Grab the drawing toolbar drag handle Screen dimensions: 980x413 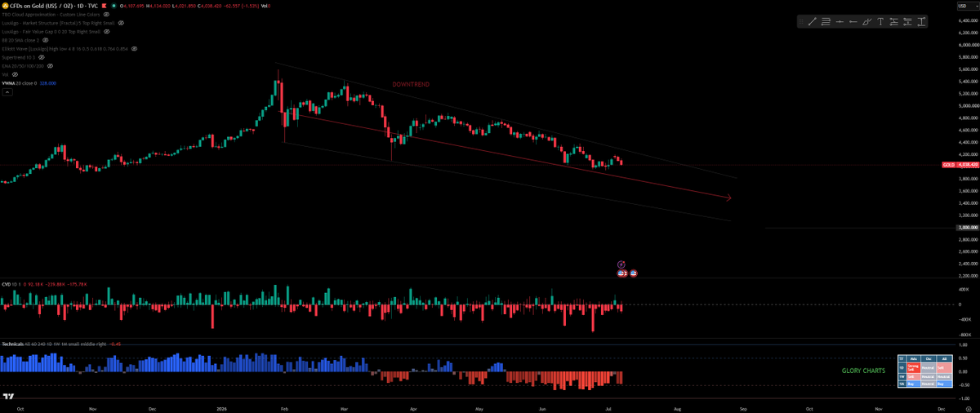click(x=801, y=21)
